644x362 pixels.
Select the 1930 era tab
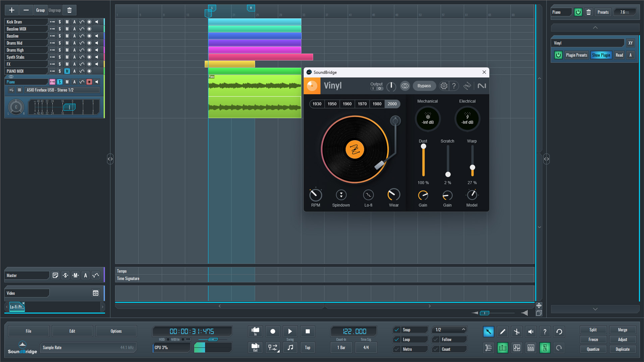click(317, 104)
